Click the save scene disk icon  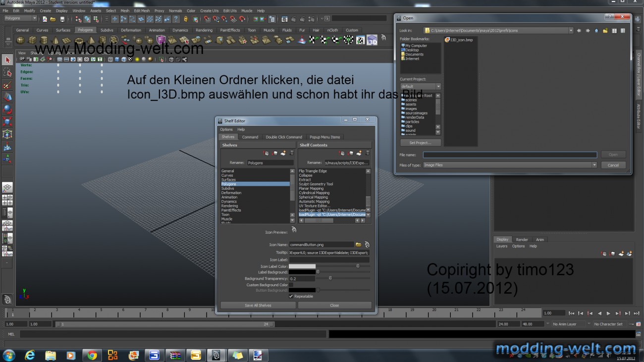pos(62,19)
